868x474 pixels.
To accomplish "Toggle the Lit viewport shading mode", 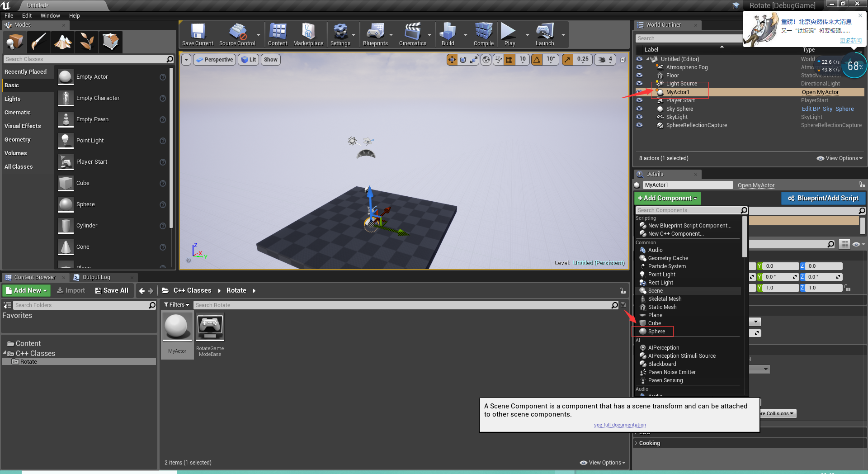I will 248,59.
